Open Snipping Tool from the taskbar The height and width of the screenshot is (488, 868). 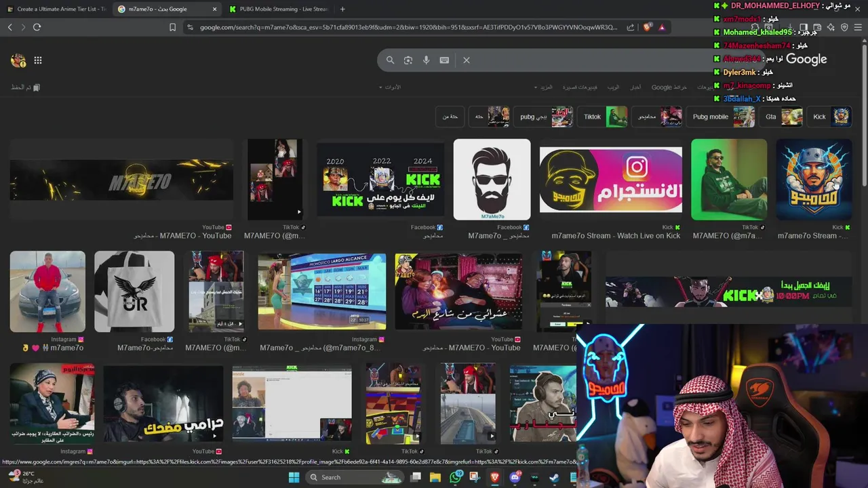click(475, 477)
